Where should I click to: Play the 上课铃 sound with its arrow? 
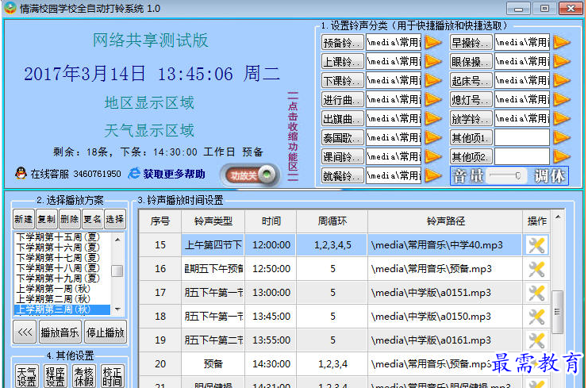(432, 61)
